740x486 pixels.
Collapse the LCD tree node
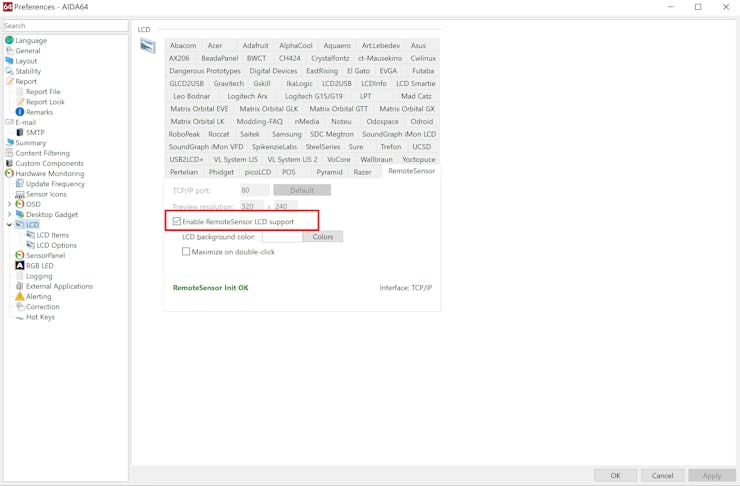pyautogui.click(x=9, y=225)
